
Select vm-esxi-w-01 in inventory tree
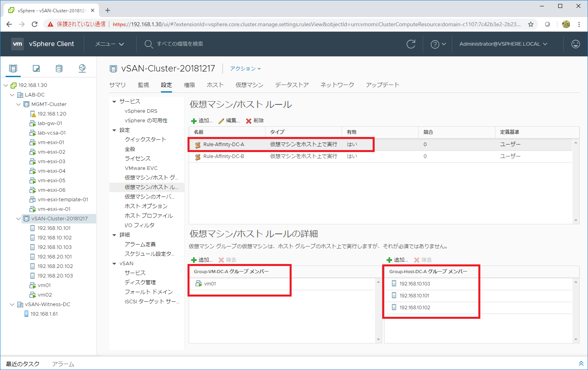click(54, 209)
